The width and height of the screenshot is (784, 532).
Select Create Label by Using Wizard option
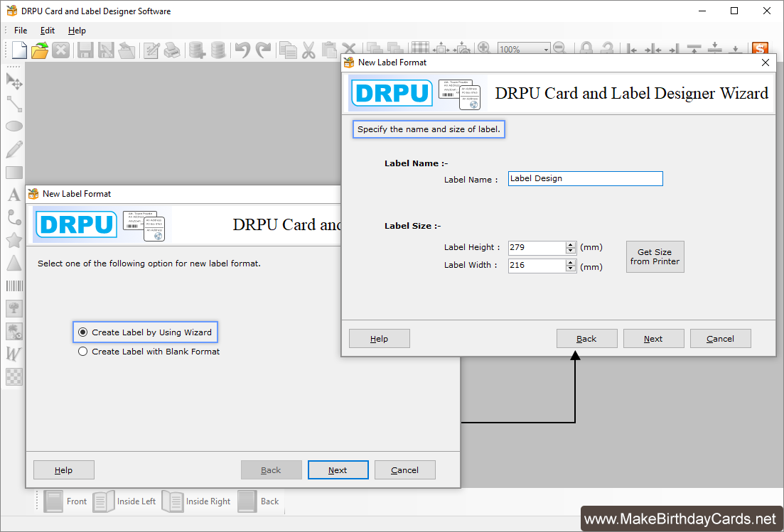click(x=83, y=332)
